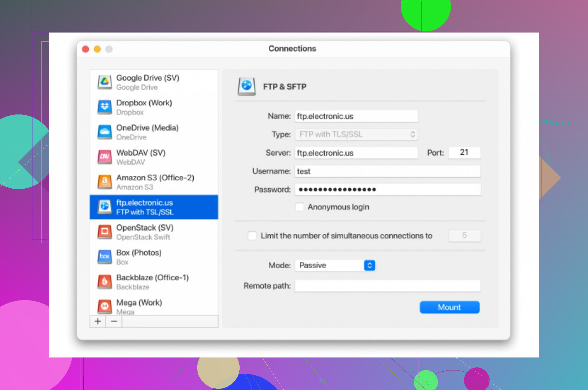The width and height of the screenshot is (588, 390).
Task: Remove selected connection with minus button
Action: click(114, 321)
